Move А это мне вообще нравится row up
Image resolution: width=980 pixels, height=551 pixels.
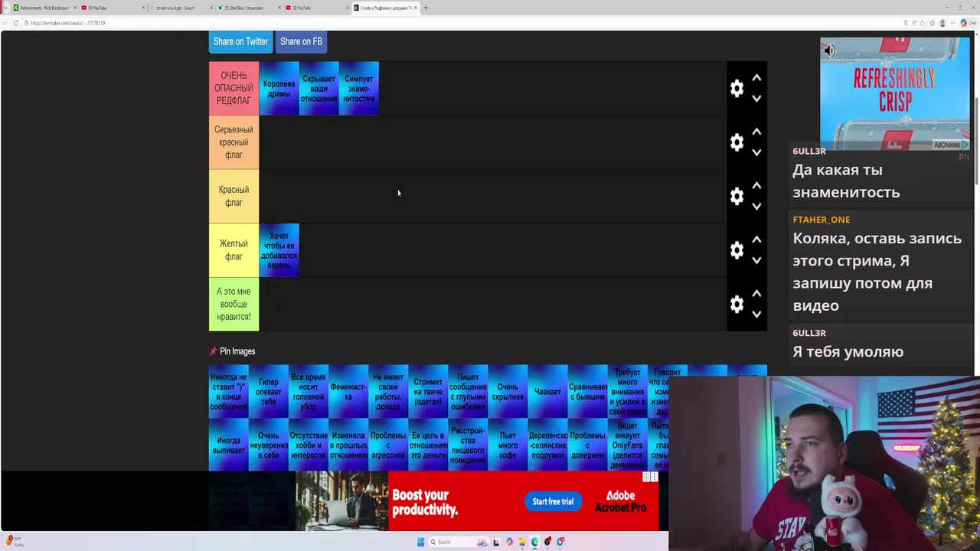coord(756,294)
